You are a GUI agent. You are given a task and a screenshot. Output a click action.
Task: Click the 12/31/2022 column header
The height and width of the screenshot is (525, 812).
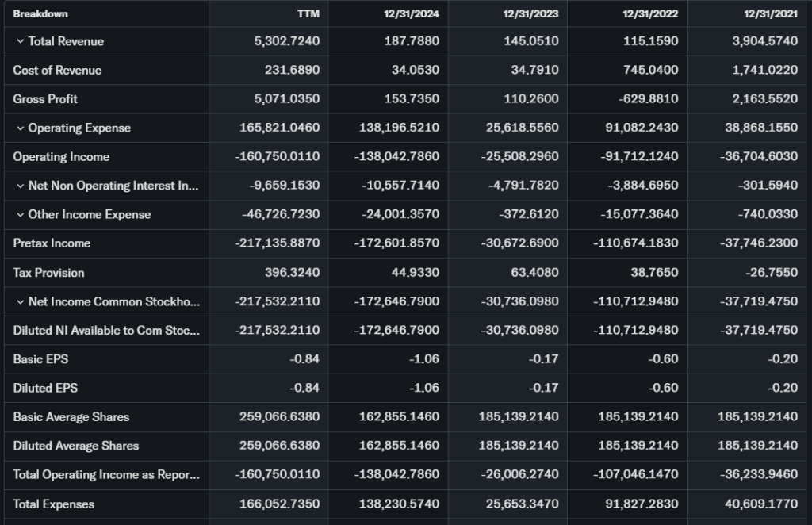click(650, 13)
